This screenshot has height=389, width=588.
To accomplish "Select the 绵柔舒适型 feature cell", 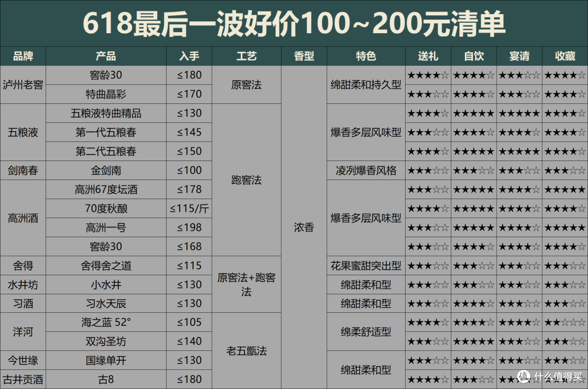I will (366, 332).
